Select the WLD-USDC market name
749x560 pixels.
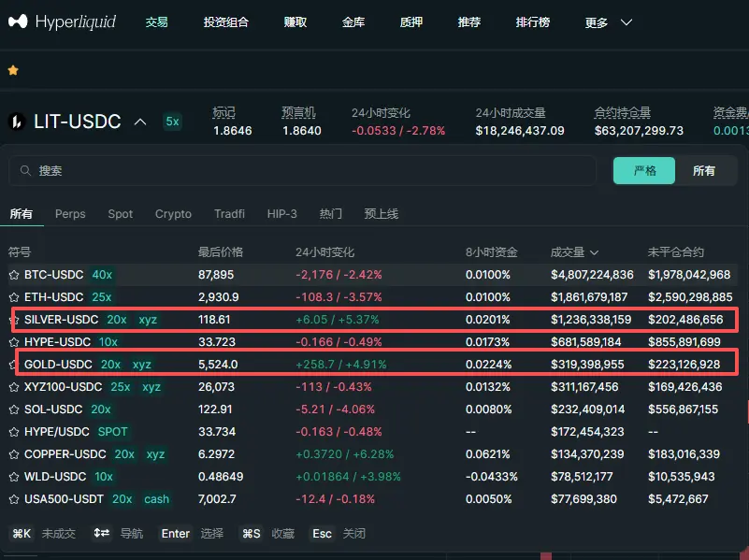click(55, 477)
